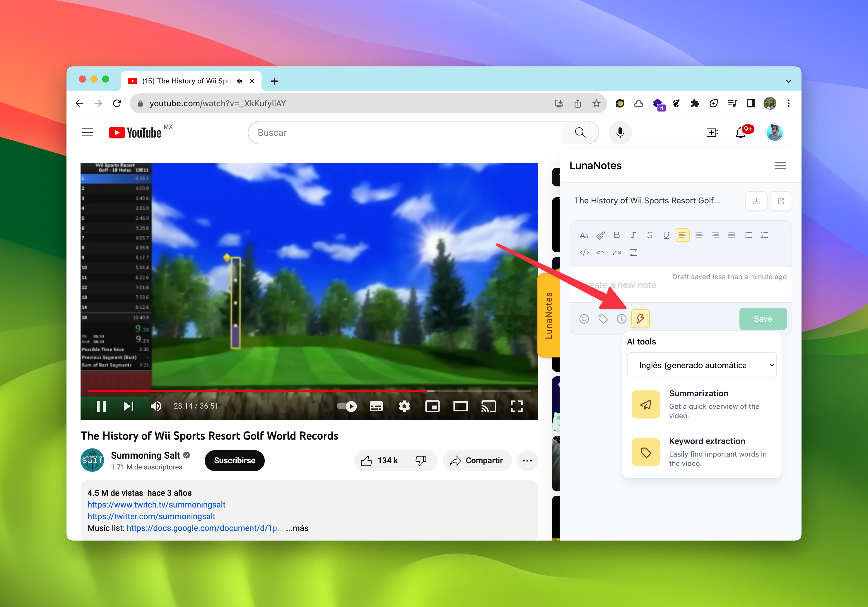Screen dimensions: 868x607
Task: Add a tag to the note
Action: [603, 319]
